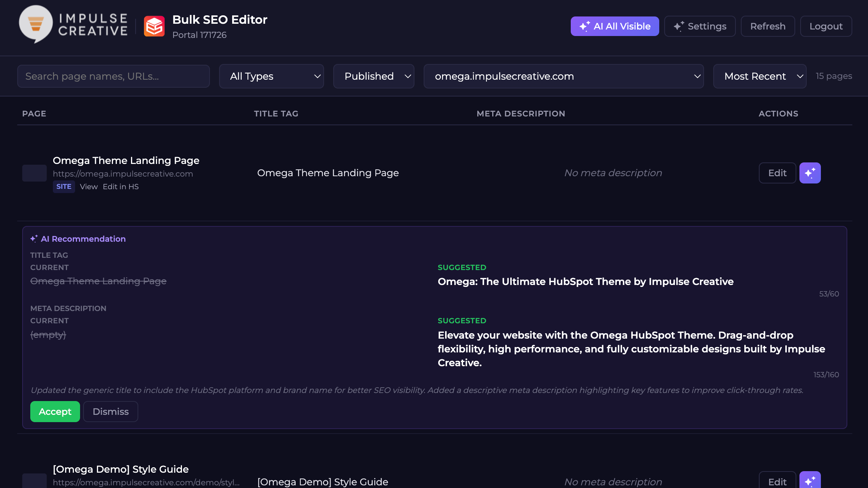Click the [Omega Demo] Style Guide thumbnail
This screenshot has height=488, width=868.
[34, 481]
